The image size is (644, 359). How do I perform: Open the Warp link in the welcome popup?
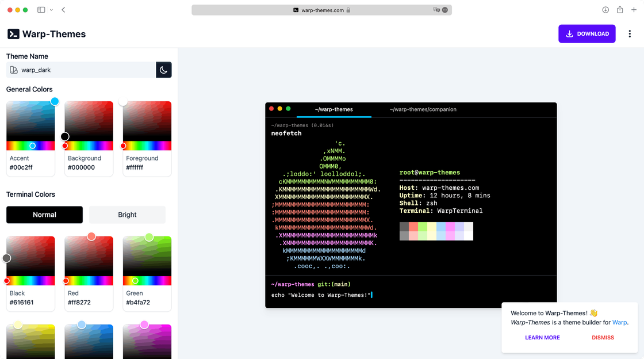620,322
